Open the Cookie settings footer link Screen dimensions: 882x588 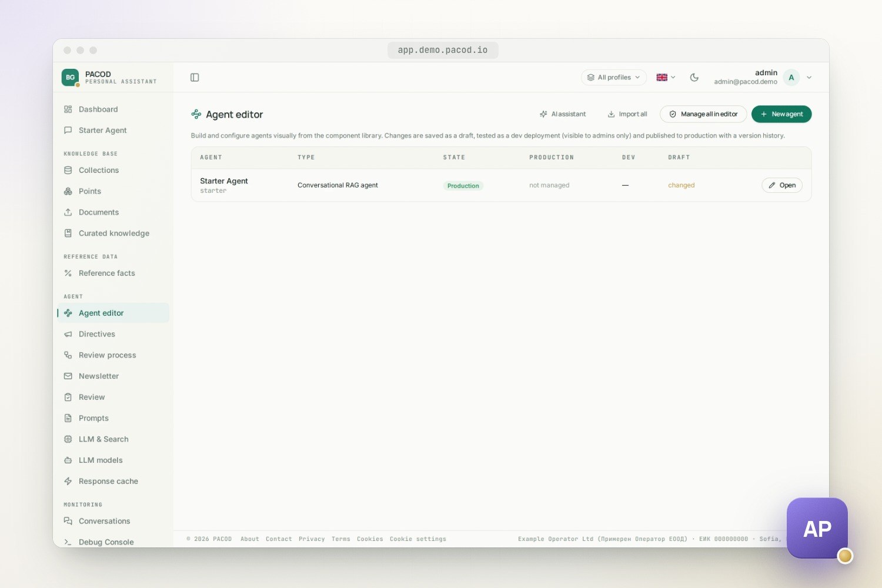tap(418, 539)
